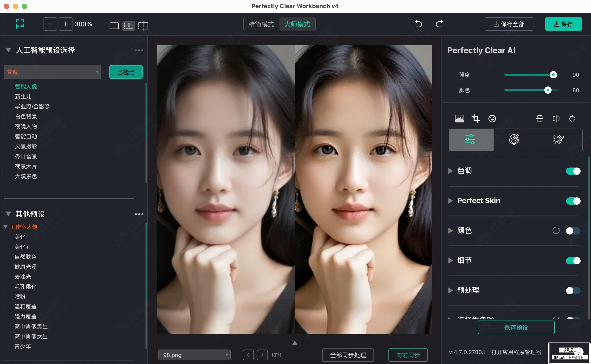Enable the 颜色 section switch
Screen dimensions: 591x364
pos(573,231)
